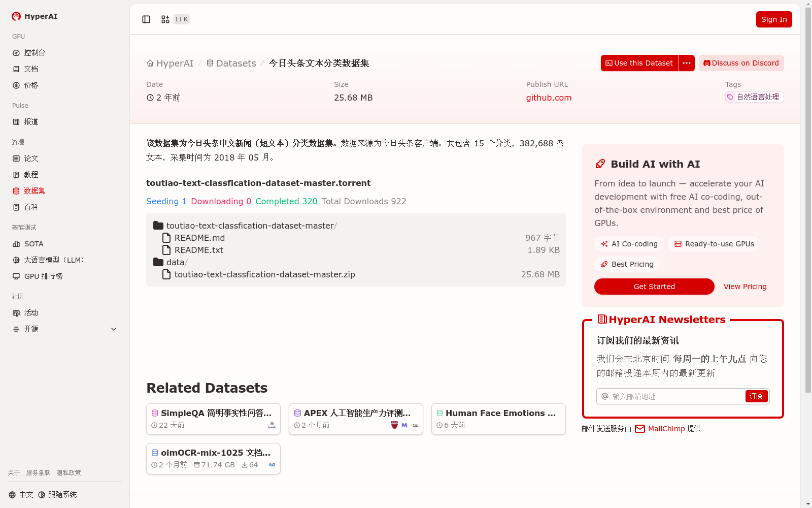This screenshot has height=508, width=812.
Task: Click Discuss on Discord button
Action: (x=741, y=63)
